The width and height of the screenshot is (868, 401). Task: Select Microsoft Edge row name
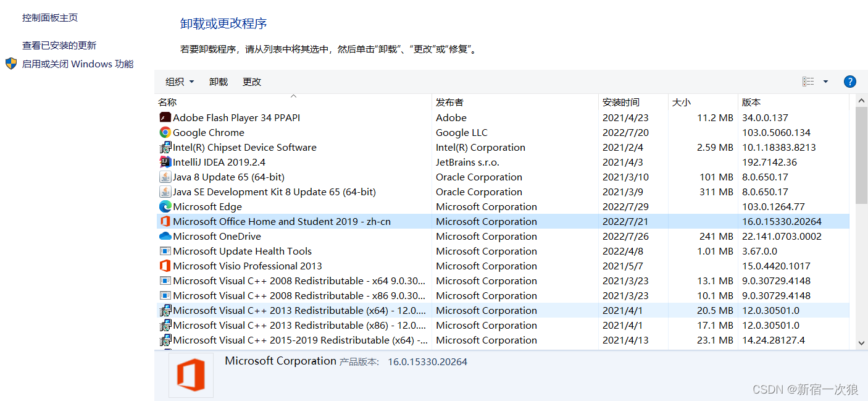coord(207,206)
